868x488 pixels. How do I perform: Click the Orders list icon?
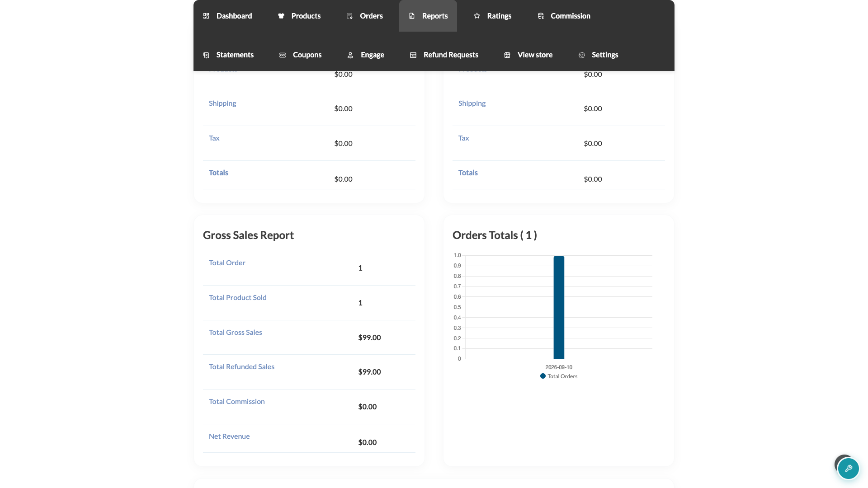click(x=349, y=16)
